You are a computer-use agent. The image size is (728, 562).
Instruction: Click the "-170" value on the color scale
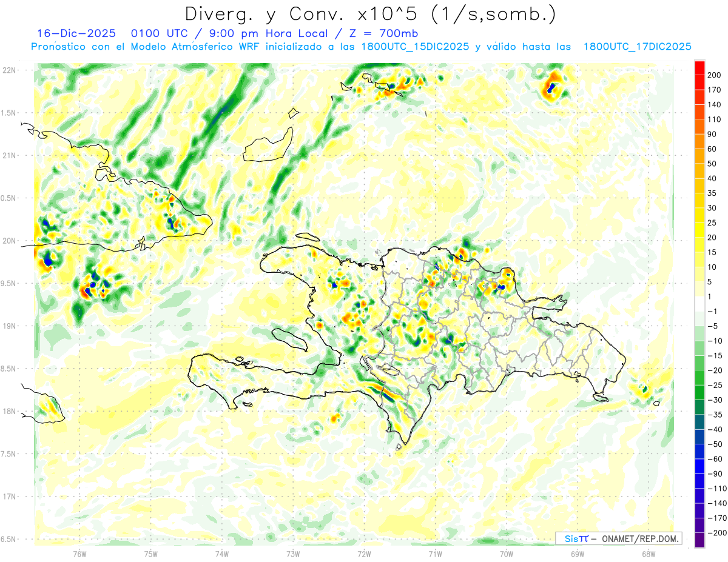click(716, 518)
